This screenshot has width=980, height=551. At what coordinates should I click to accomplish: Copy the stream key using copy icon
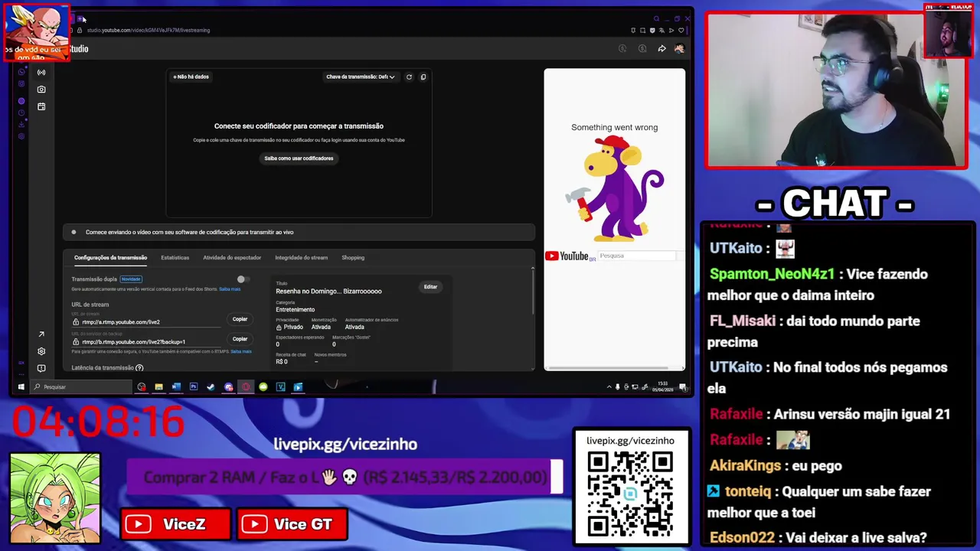coord(423,77)
